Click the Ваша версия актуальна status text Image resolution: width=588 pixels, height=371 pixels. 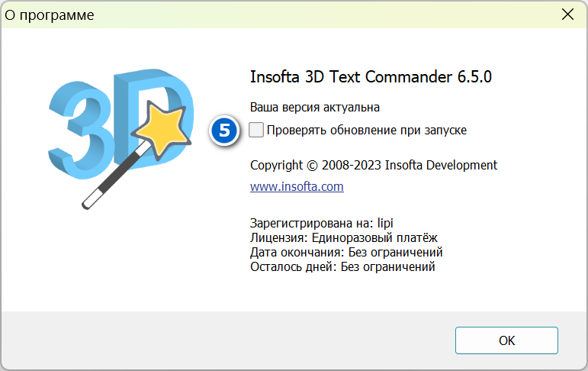315,108
